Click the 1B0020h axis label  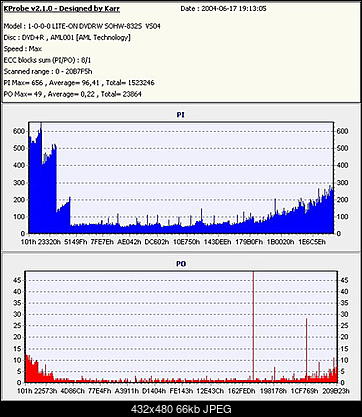(280, 242)
